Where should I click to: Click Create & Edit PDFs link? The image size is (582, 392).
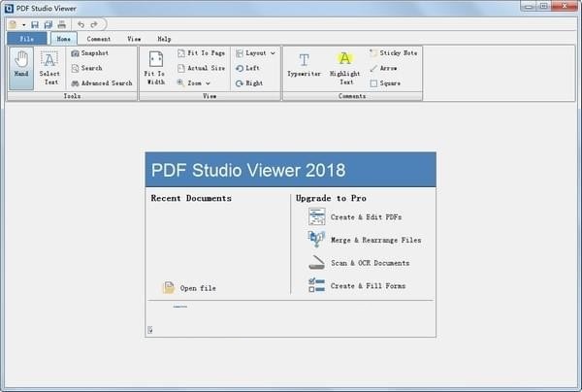355,216
